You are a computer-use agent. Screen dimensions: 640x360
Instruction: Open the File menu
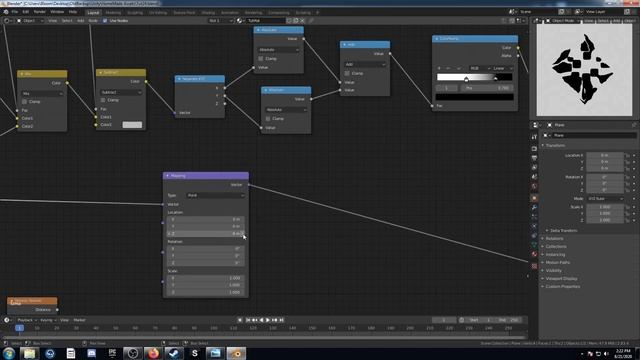[15, 12]
